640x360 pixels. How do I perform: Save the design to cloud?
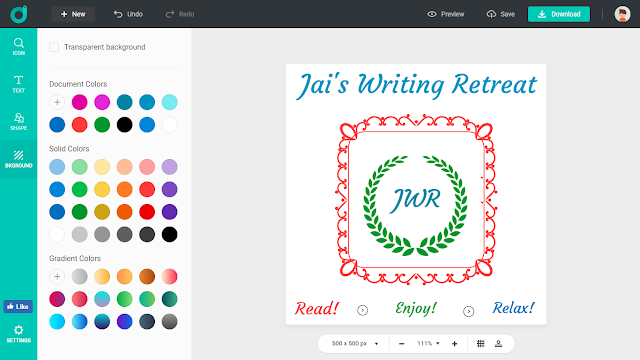(x=501, y=14)
